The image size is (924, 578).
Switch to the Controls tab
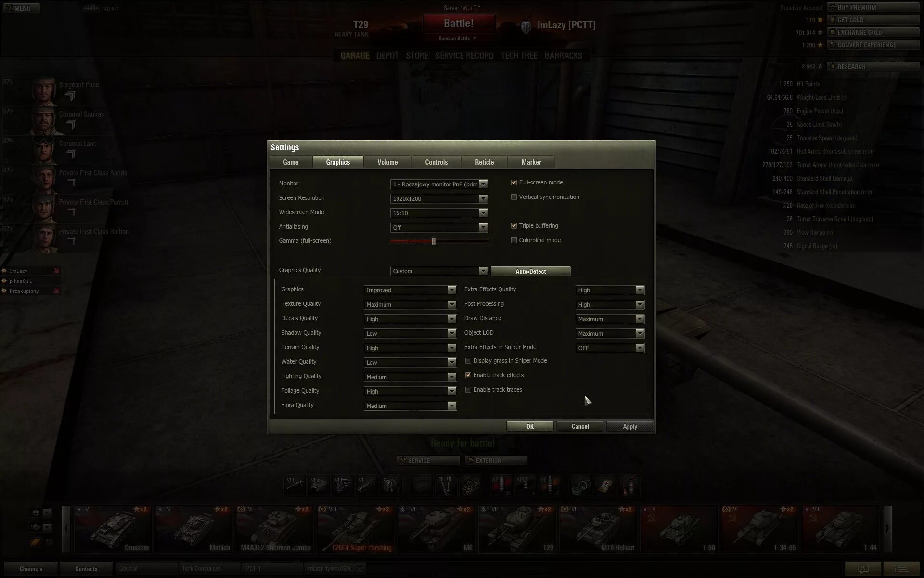[436, 162]
